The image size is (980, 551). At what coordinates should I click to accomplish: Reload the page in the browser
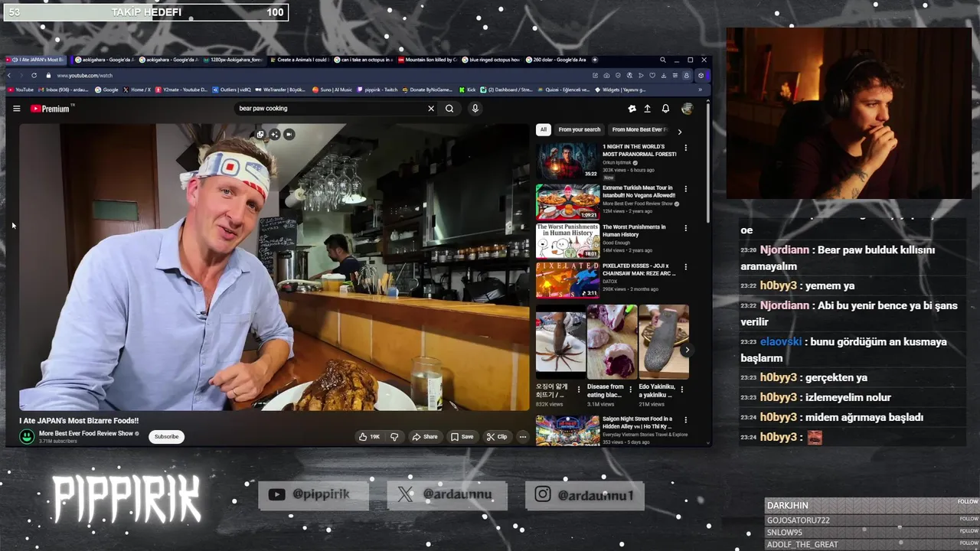click(34, 75)
